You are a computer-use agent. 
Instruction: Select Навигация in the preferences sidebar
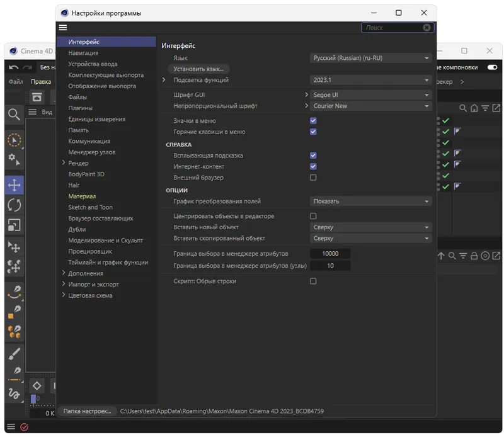83,53
